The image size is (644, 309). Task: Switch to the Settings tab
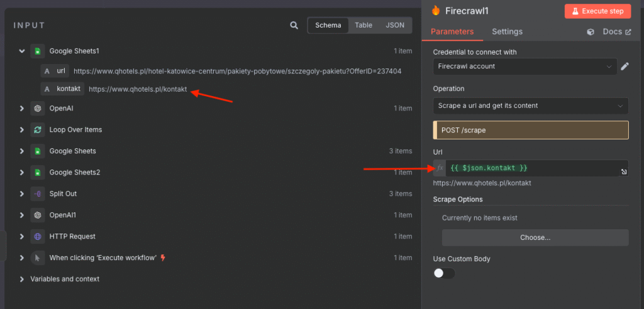(507, 32)
